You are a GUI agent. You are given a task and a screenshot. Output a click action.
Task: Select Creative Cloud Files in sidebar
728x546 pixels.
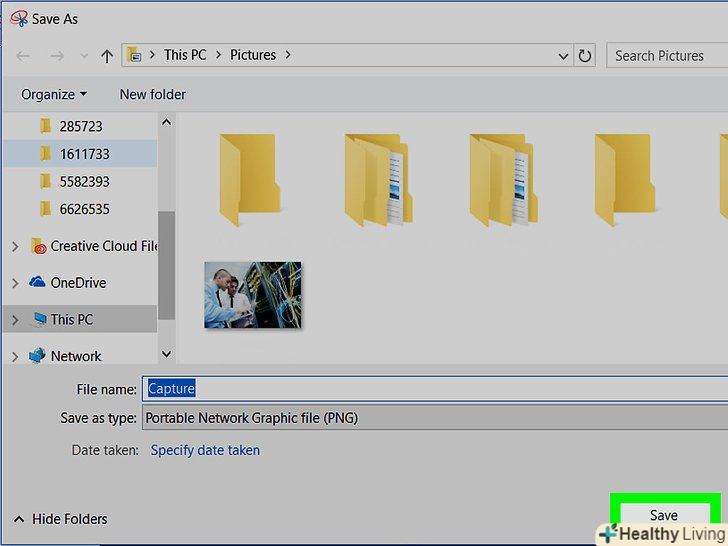[x=95, y=246]
